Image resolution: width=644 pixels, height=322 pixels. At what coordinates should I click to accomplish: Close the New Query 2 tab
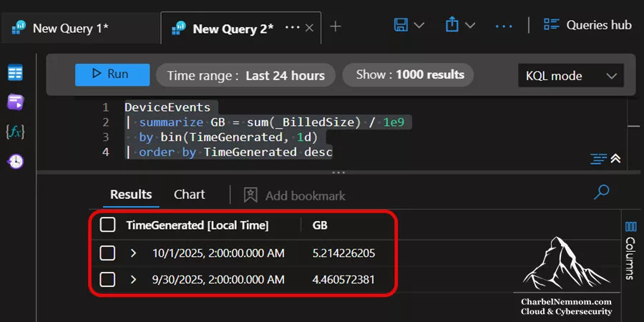coord(310,27)
